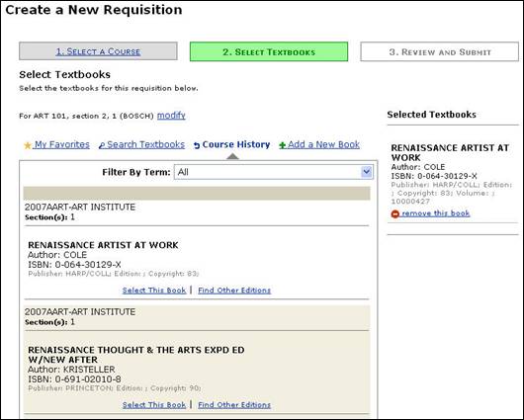The image size is (524, 420).
Task: Click the history arrow icon beside Course History
Action: point(197,145)
